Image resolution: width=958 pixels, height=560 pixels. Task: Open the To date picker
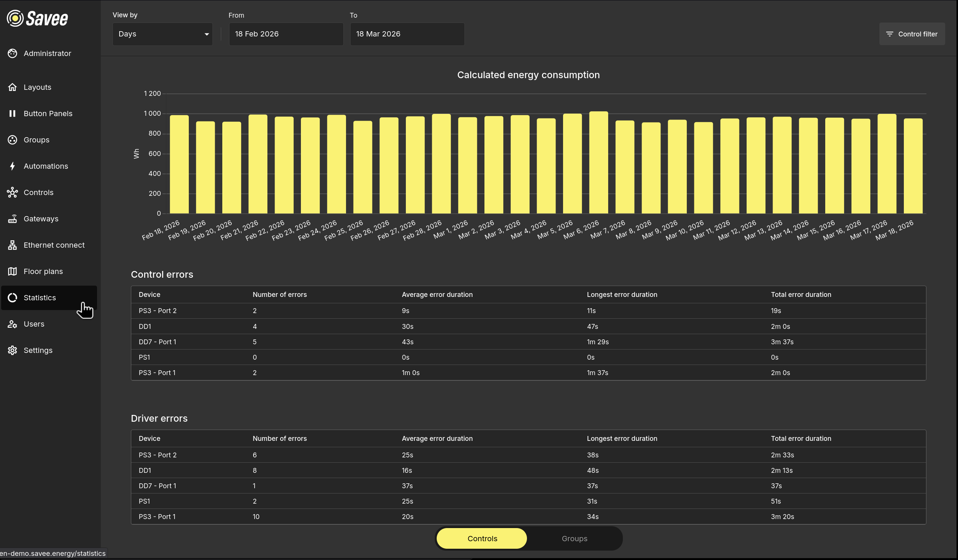407,34
